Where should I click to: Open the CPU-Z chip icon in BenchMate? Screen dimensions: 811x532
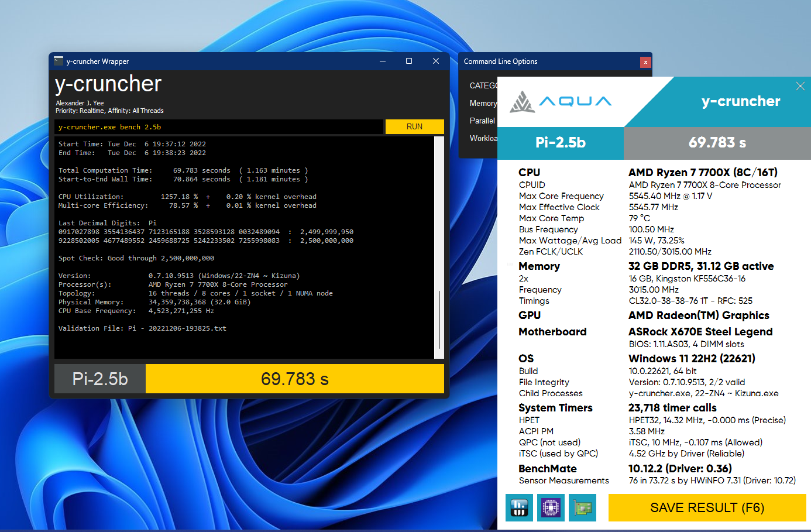(551, 507)
